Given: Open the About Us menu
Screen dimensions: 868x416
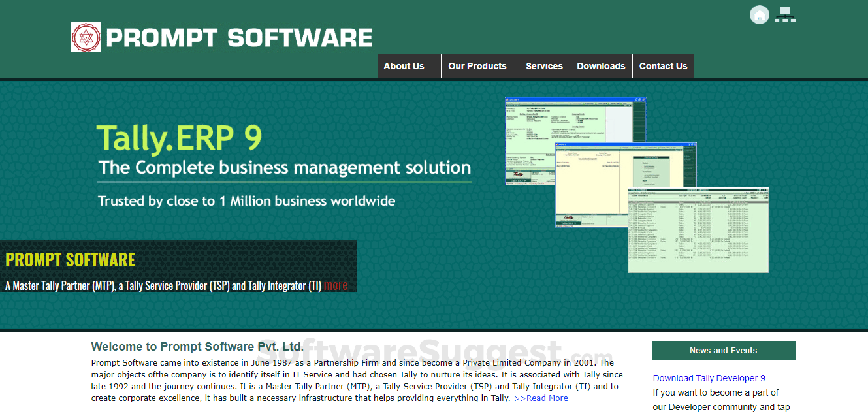Looking at the screenshot, I should [404, 66].
